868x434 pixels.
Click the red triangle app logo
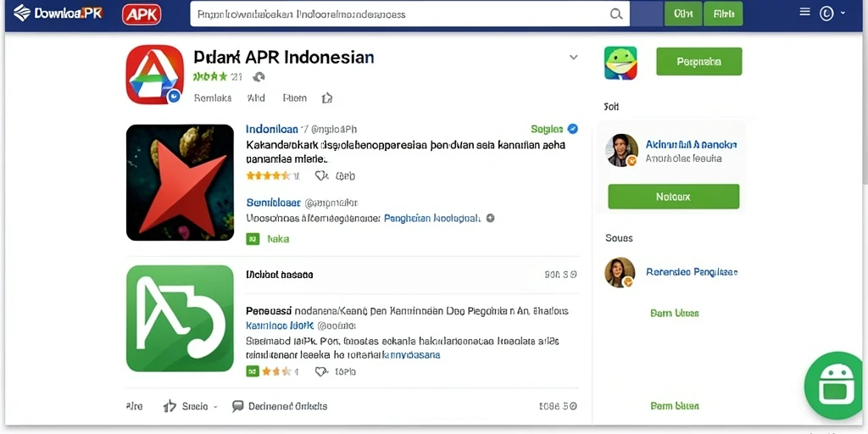[x=154, y=75]
